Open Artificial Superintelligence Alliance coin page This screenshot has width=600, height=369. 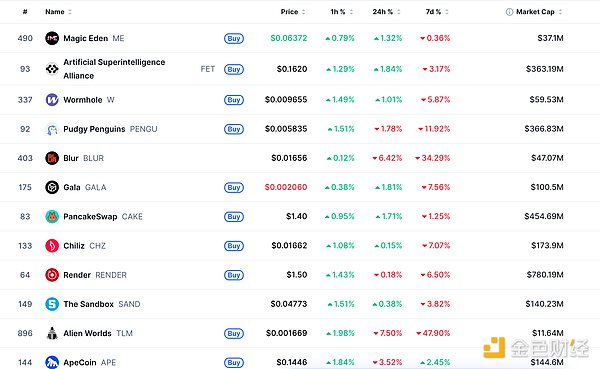[x=114, y=69]
